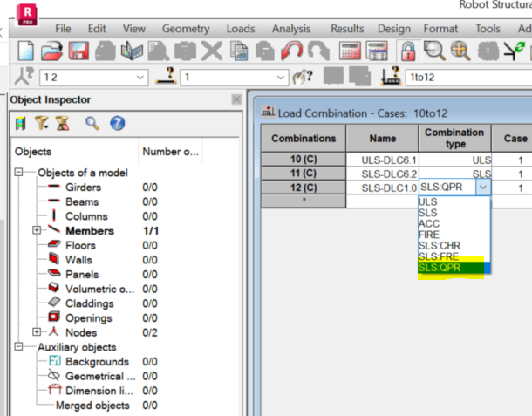Viewport: 532px width, 416px height.
Task: Choose SLS:CHR from the dropdown list
Action: [x=454, y=245]
